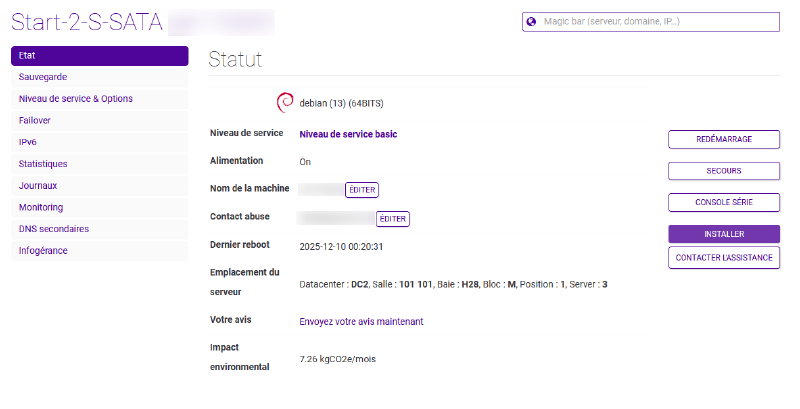Edit the Contact abuse address
800x409 pixels.
click(x=393, y=219)
